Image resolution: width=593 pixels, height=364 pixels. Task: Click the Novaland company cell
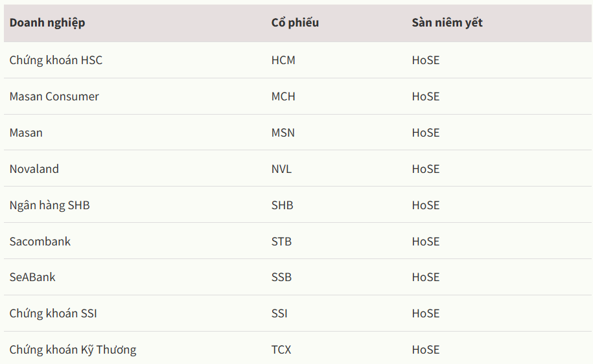point(34,169)
